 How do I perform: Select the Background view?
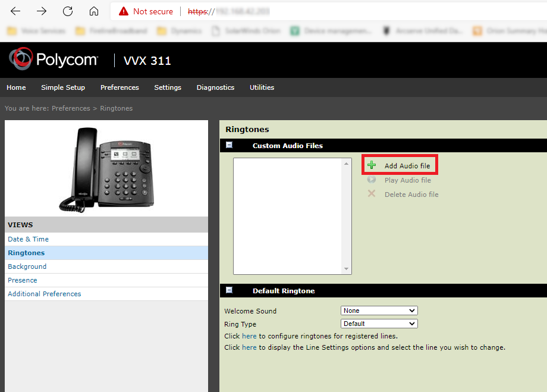pyautogui.click(x=106, y=266)
